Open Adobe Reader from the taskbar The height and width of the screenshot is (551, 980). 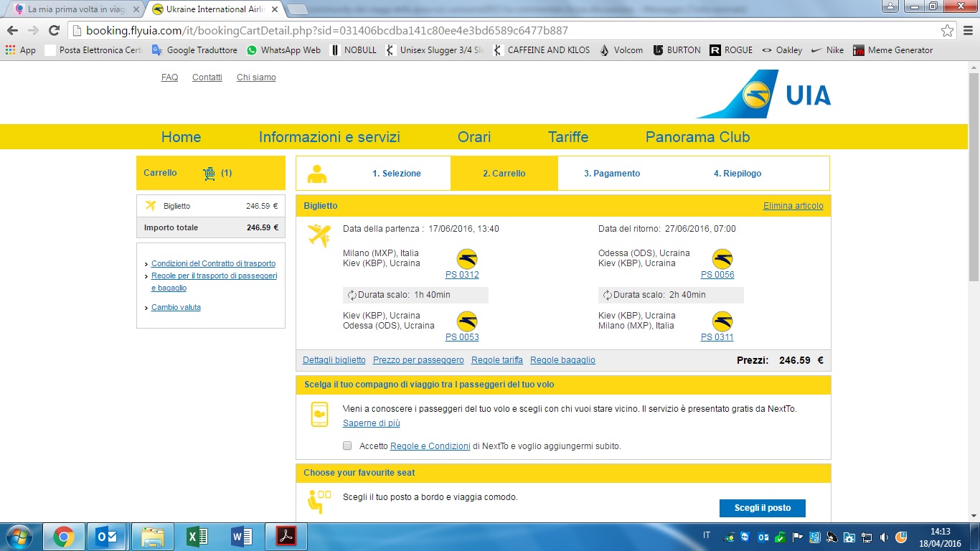click(286, 537)
